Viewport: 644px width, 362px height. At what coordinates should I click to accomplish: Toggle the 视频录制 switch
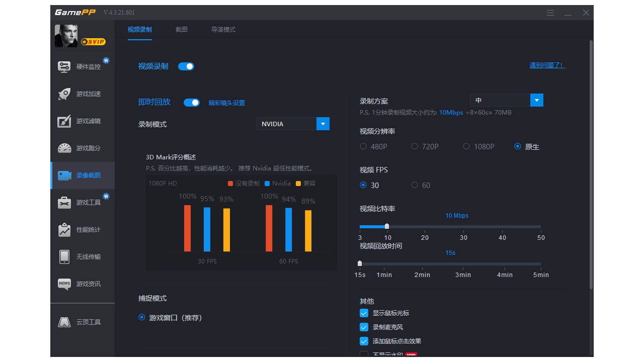(186, 66)
